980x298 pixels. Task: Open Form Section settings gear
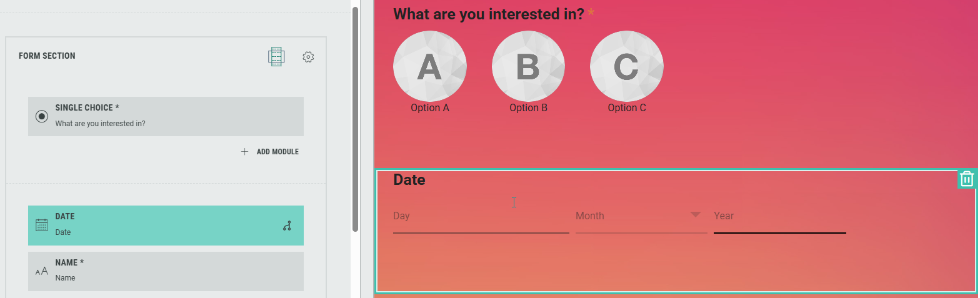308,57
